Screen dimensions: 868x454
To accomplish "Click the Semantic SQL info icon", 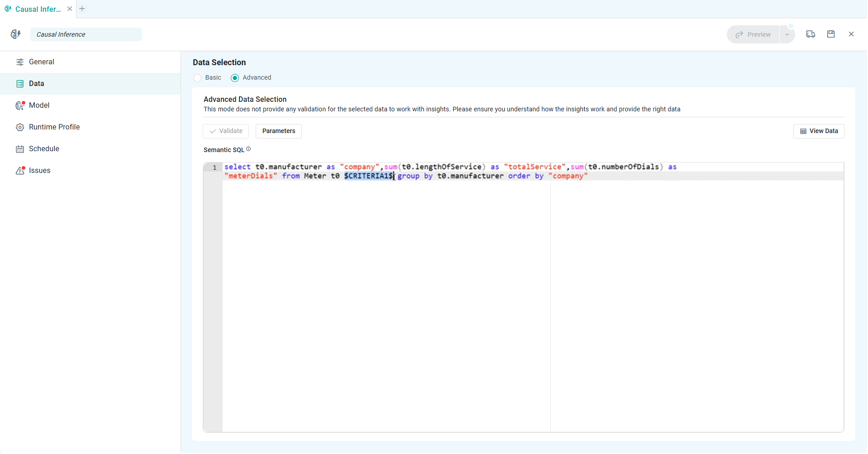I will [x=248, y=149].
